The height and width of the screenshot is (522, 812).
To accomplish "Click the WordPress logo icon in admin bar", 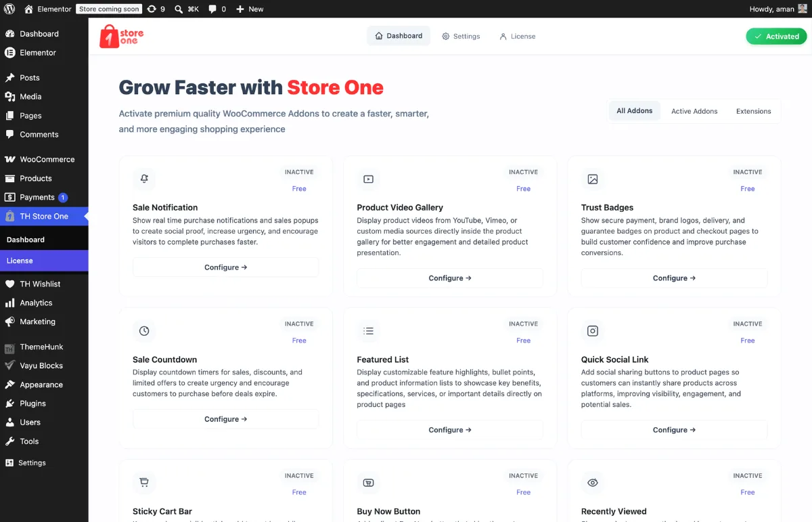I will click(9, 9).
